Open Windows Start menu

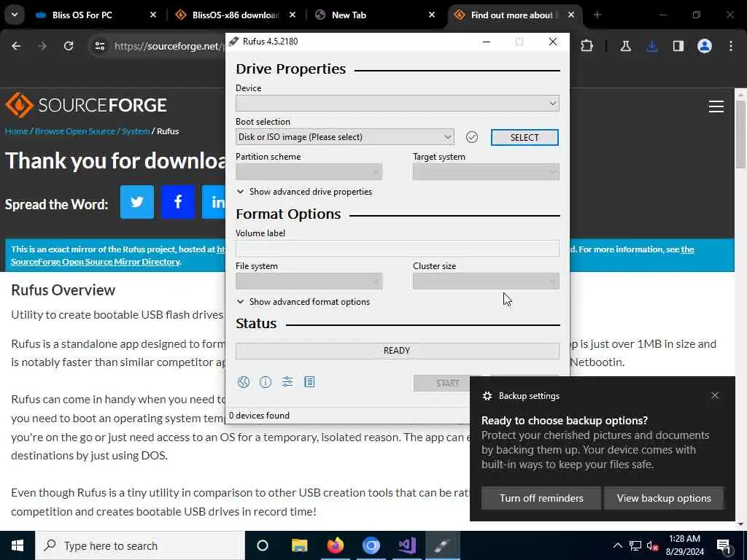18,545
